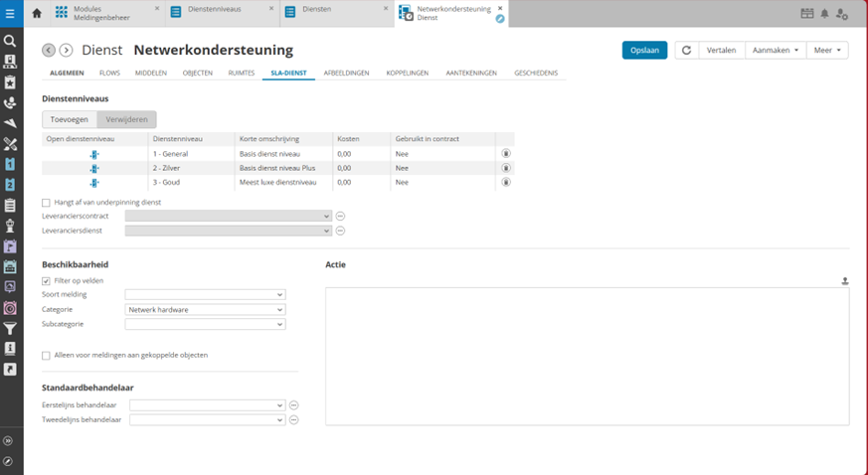Delete the 3 - Goud service level row
Screen dimensions: 868x475
coord(505,183)
